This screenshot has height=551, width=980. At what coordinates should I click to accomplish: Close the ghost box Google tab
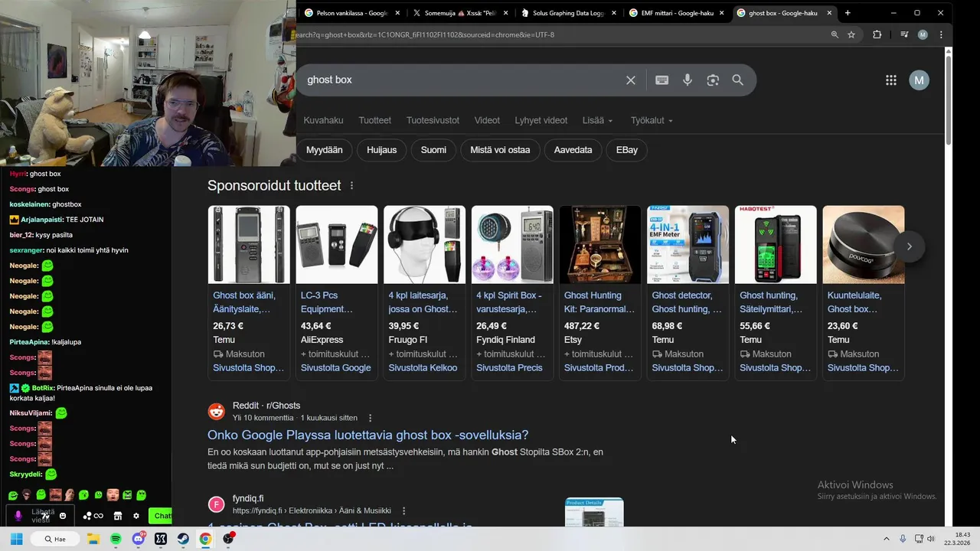(x=829, y=13)
